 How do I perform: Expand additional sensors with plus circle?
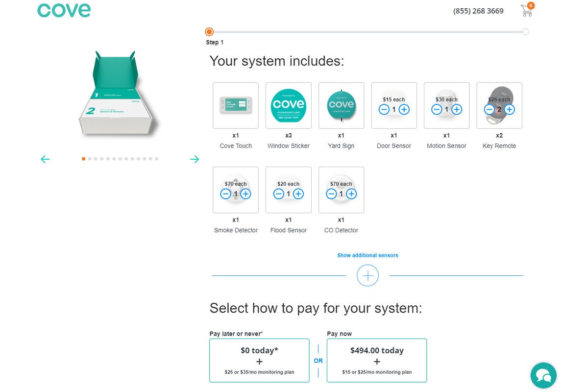coord(367,275)
